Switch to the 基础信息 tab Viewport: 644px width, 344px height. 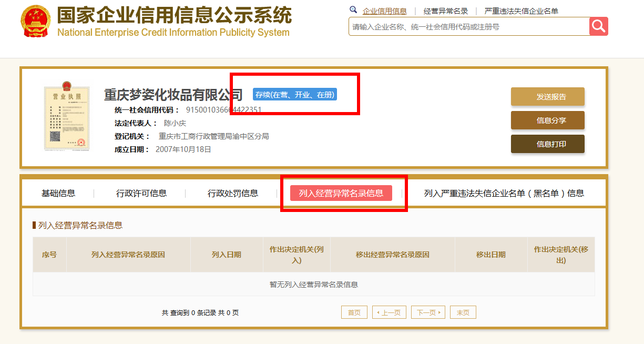58,193
